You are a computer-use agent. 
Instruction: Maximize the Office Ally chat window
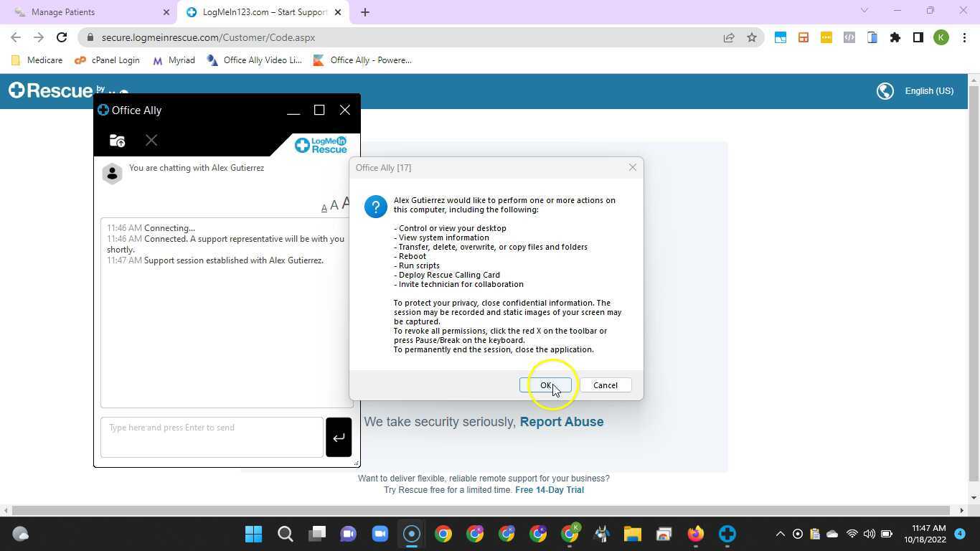[x=319, y=110]
